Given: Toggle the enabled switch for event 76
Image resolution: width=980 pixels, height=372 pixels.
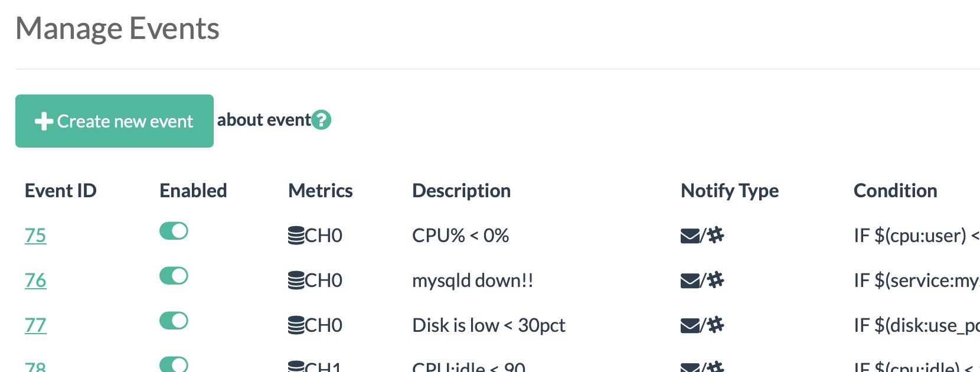Looking at the screenshot, I should pos(173,276).
